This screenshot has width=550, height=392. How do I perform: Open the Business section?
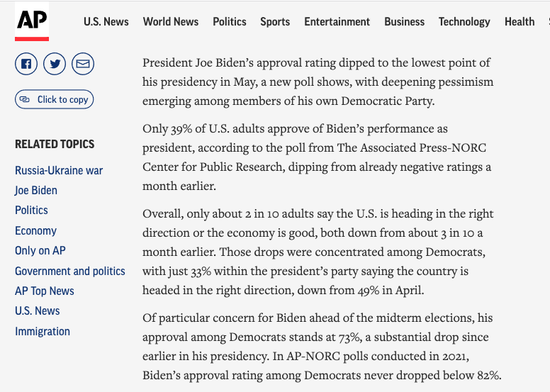coord(405,21)
